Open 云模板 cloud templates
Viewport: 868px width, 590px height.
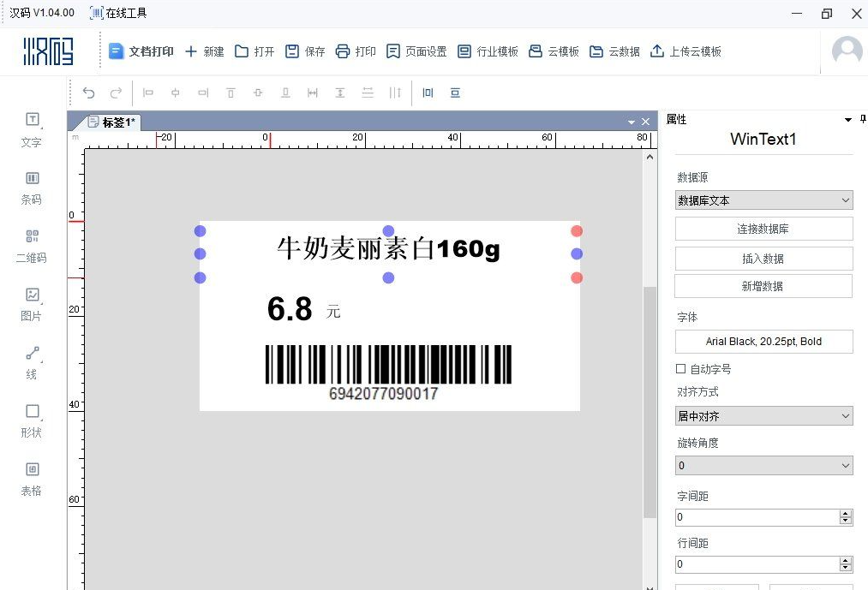tap(554, 51)
